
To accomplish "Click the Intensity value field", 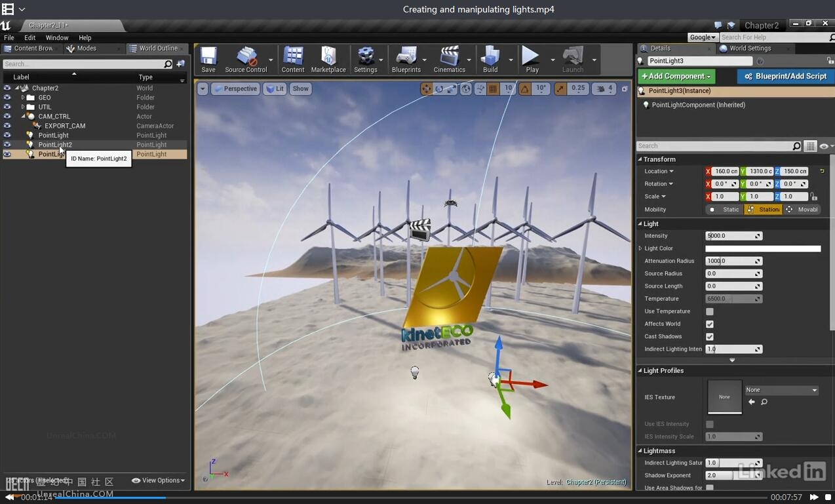I will tap(733, 236).
